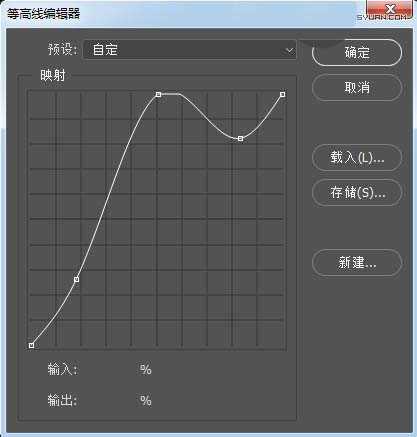Open the 预设 preset dropdown
This screenshot has width=417, height=437.
coord(189,50)
